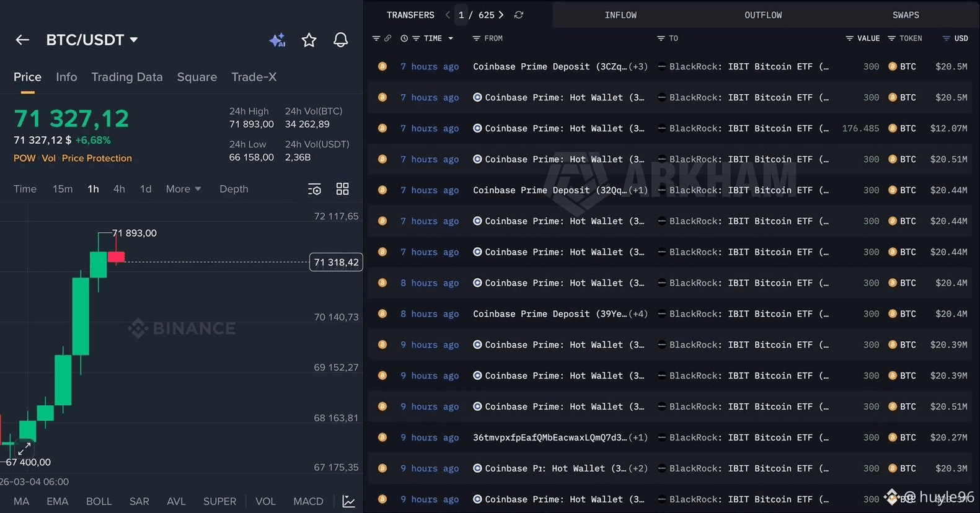Screen dimensions: 980x513
Task: Toggle the MACD indicator
Action: coord(308,501)
